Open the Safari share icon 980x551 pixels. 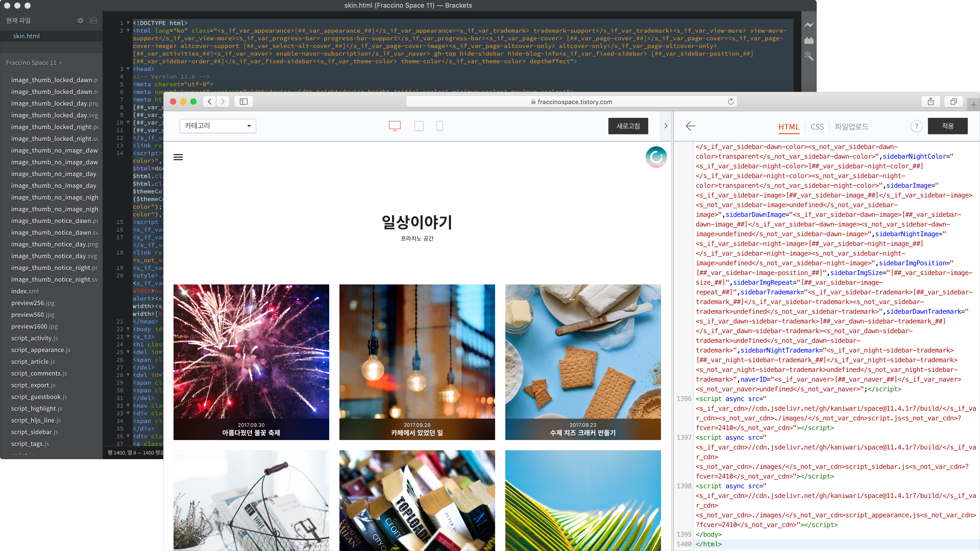pos(930,102)
